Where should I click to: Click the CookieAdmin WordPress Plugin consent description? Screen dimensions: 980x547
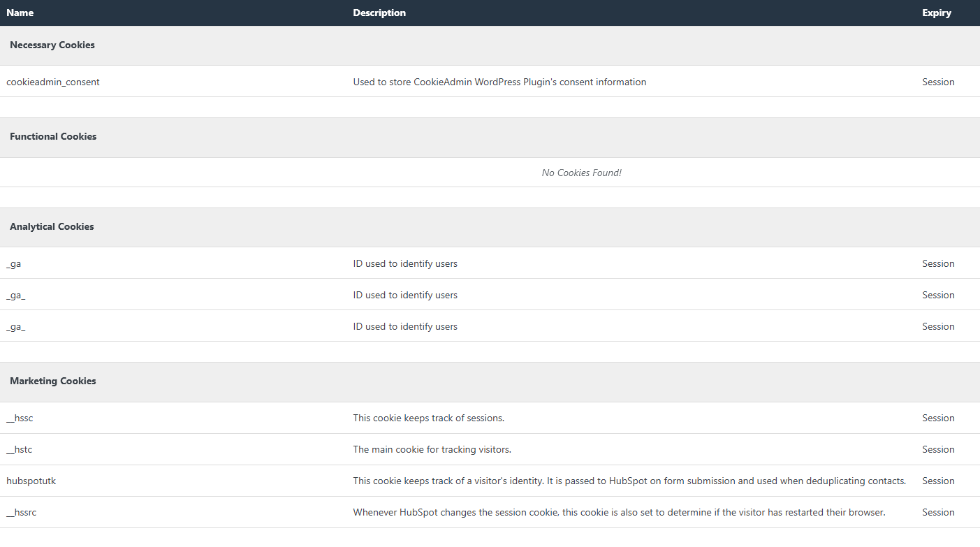point(499,82)
